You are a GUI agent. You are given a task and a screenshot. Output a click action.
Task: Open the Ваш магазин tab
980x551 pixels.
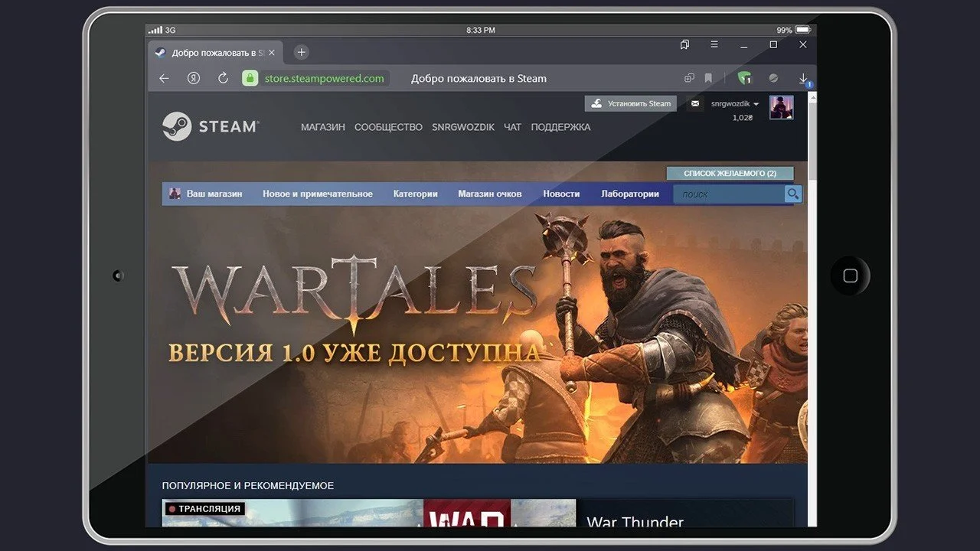coord(214,194)
